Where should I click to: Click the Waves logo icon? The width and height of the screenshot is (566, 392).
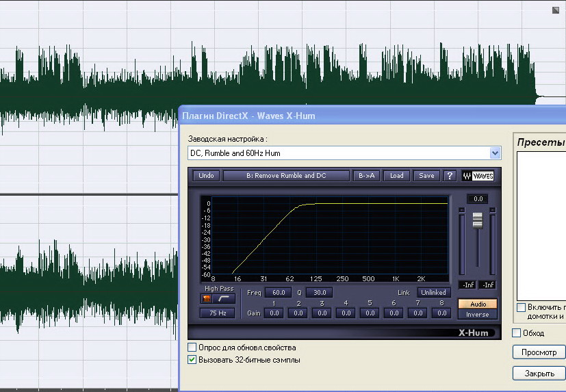point(478,176)
